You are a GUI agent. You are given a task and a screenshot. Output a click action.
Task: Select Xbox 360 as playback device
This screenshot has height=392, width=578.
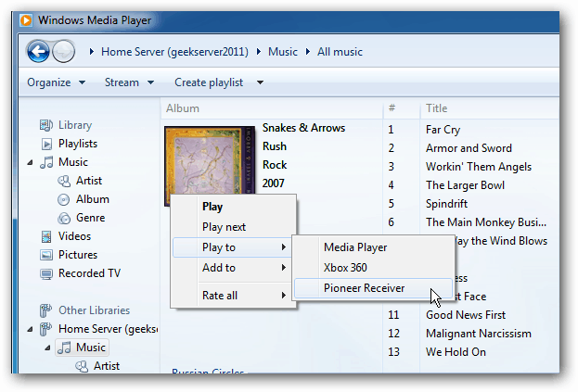coord(373,268)
